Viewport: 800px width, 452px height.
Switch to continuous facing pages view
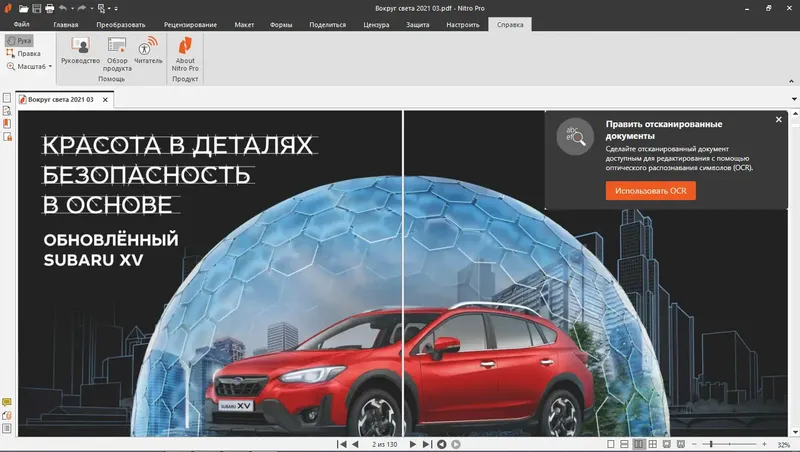pos(653,444)
